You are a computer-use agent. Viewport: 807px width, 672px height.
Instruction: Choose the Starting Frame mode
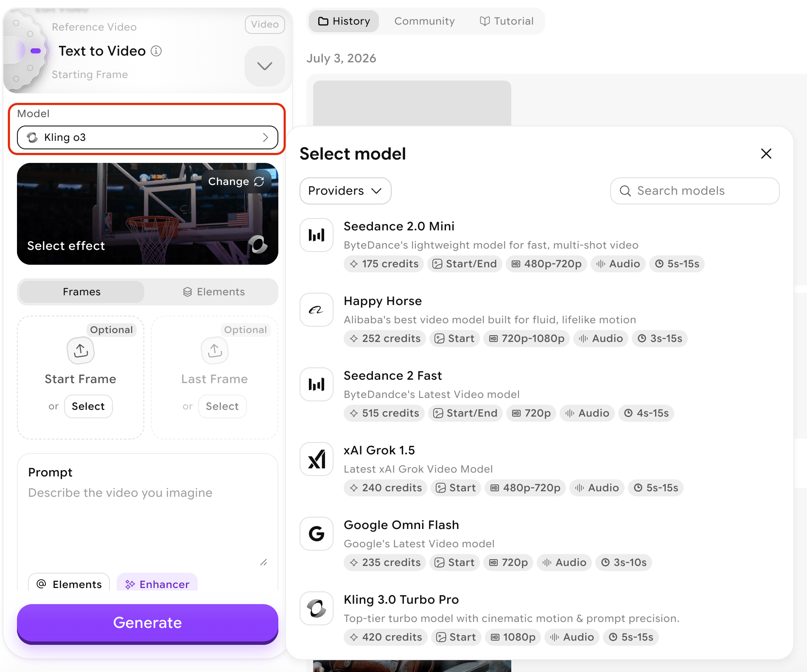click(90, 75)
